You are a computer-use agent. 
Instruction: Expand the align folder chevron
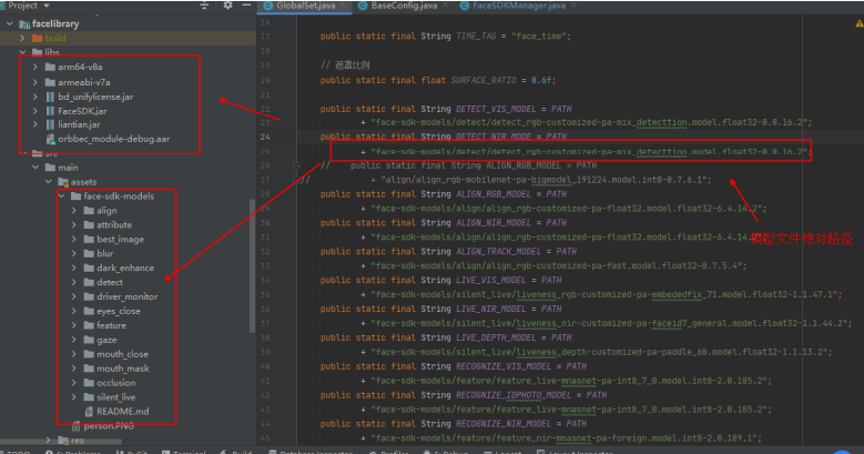74,210
